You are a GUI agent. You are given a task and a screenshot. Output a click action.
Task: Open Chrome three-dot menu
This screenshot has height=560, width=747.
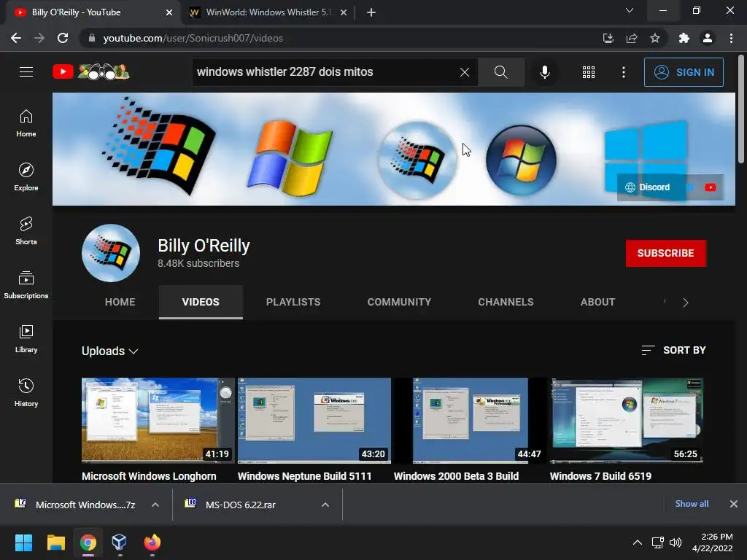[x=731, y=38]
